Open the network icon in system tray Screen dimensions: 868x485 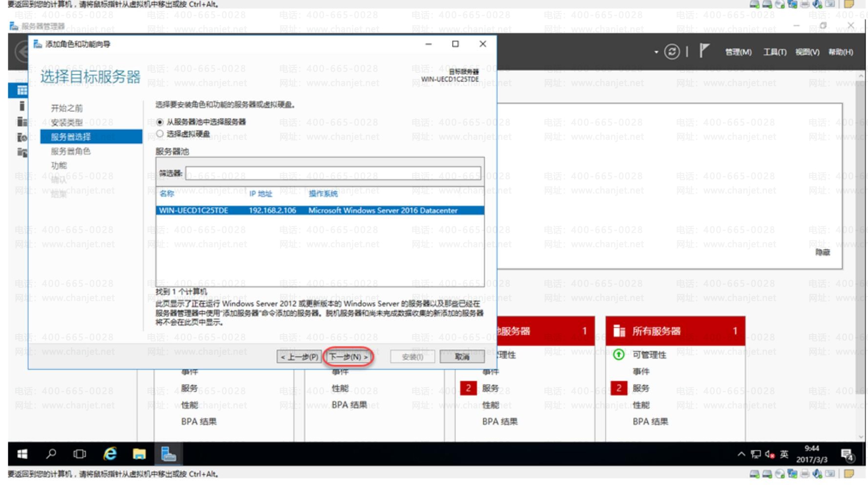(756, 454)
